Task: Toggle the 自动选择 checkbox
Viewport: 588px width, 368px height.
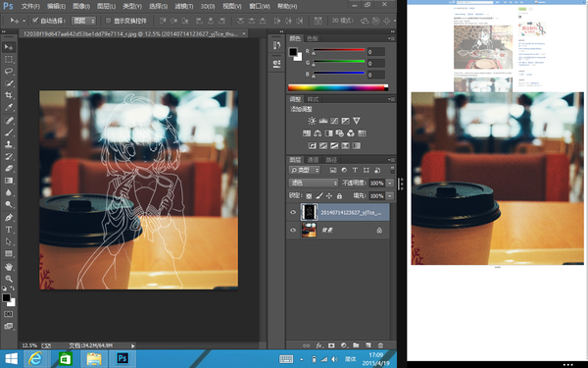Action: tap(35, 21)
